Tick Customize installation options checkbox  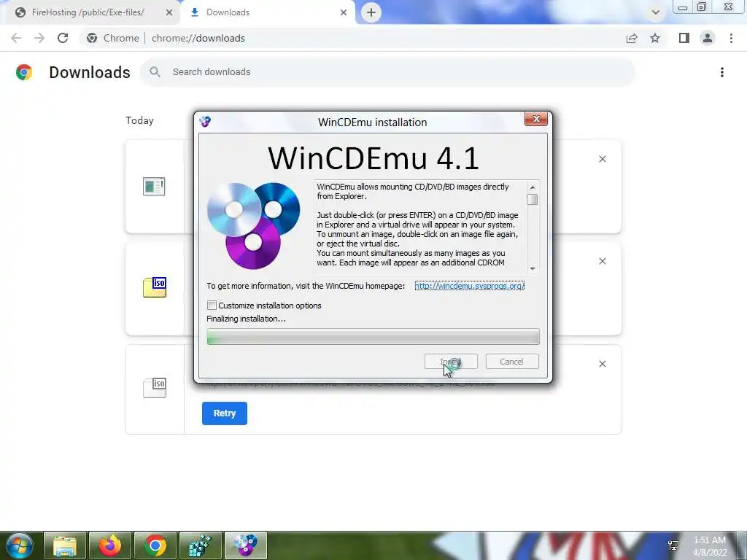[x=212, y=306]
